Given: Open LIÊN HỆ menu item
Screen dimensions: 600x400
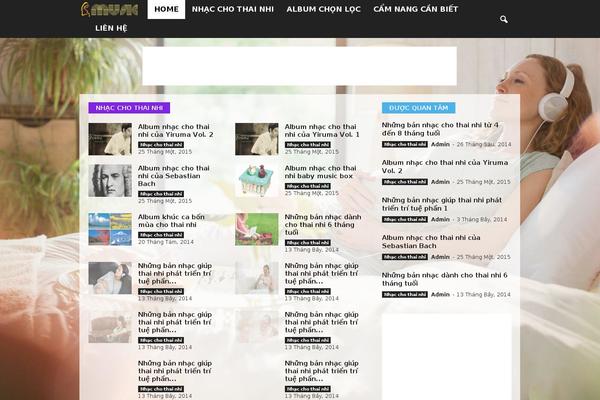Looking at the screenshot, I should (x=111, y=28).
